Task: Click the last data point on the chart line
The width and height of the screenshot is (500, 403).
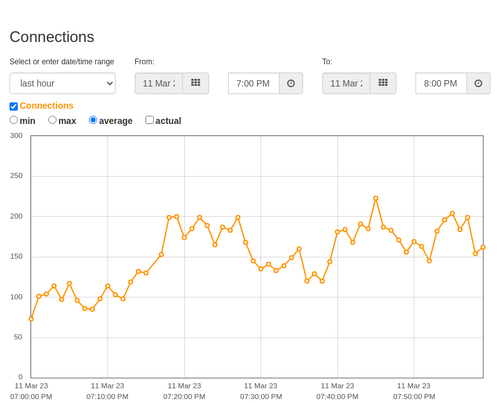Action: click(x=483, y=247)
